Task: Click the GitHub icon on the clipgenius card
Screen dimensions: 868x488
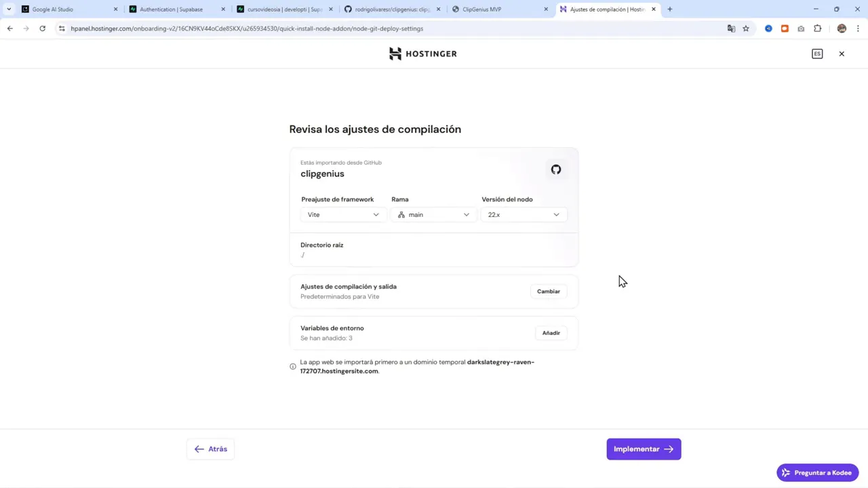Action: pyautogui.click(x=556, y=169)
